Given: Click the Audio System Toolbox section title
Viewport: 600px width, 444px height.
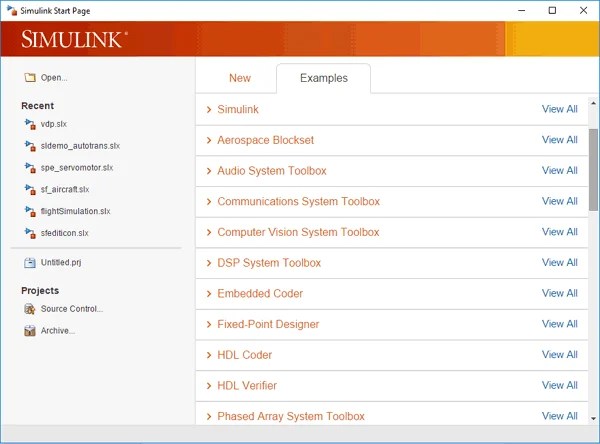Looking at the screenshot, I should point(272,171).
